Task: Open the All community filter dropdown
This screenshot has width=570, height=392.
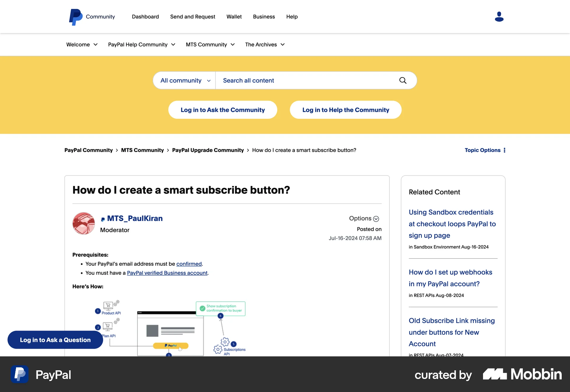Action: click(x=185, y=80)
